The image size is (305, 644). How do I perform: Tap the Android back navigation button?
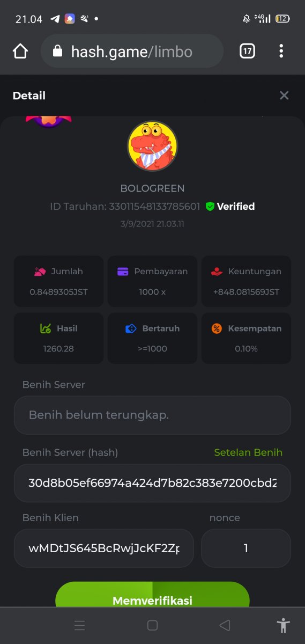tap(225, 625)
